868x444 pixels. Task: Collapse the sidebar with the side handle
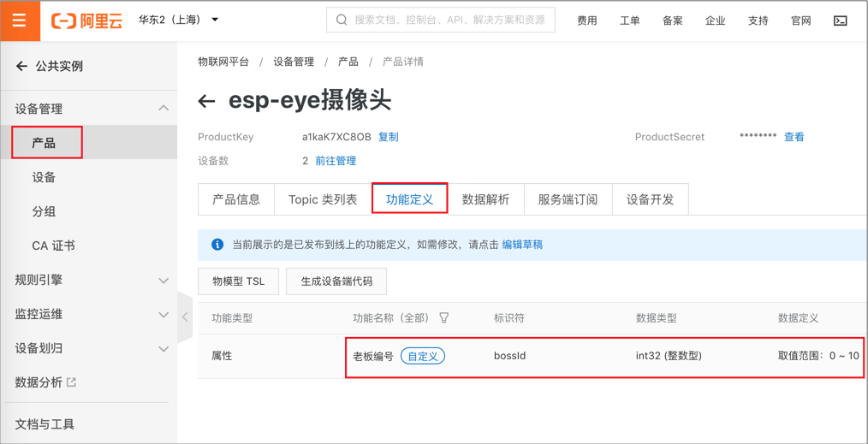(185, 317)
